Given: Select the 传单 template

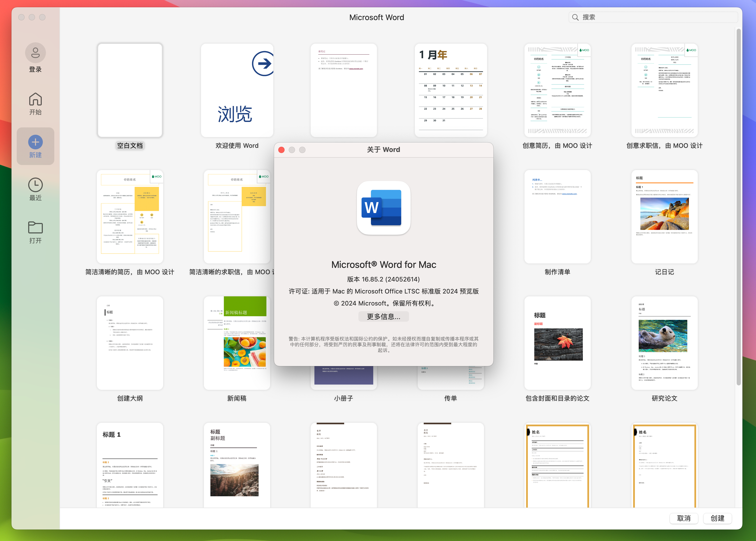Looking at the screenshot, I should click(x=451, y=378).
